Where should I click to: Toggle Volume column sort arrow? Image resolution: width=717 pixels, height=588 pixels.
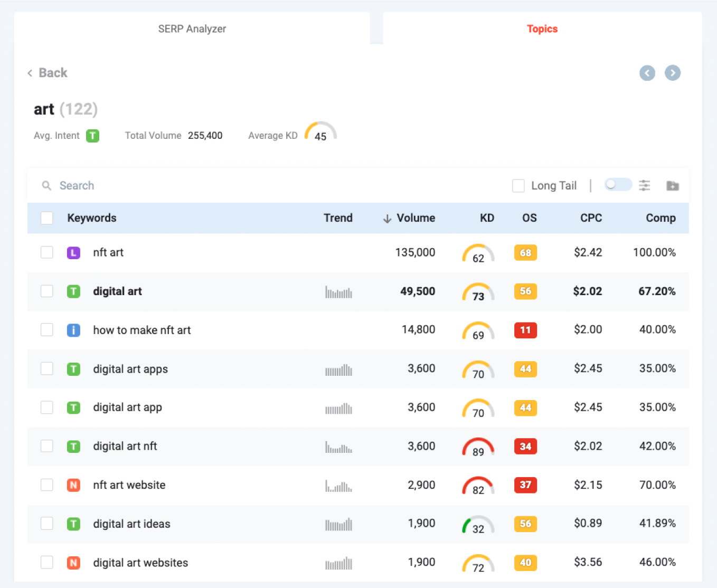(387, 219)
